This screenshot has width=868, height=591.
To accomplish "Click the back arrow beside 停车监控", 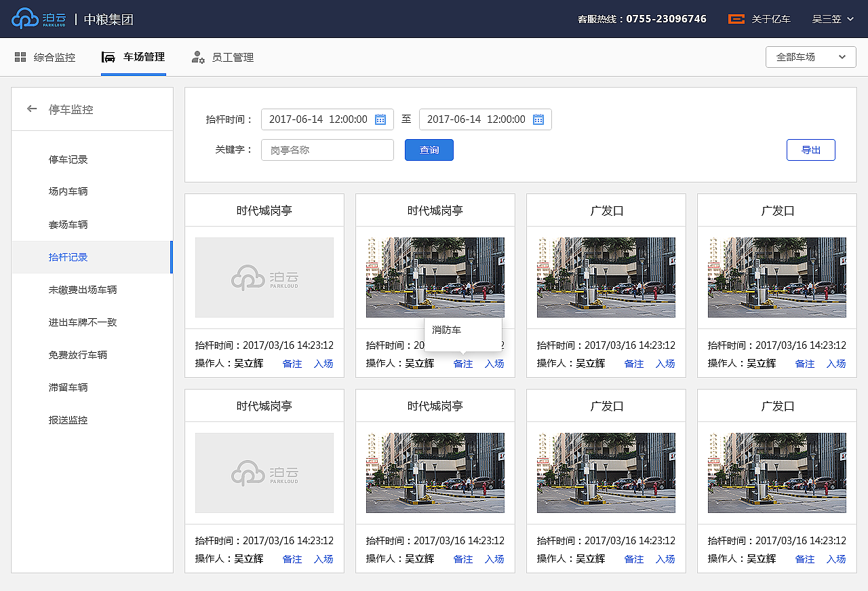I will pyautogui.click(x=31, y=108).
